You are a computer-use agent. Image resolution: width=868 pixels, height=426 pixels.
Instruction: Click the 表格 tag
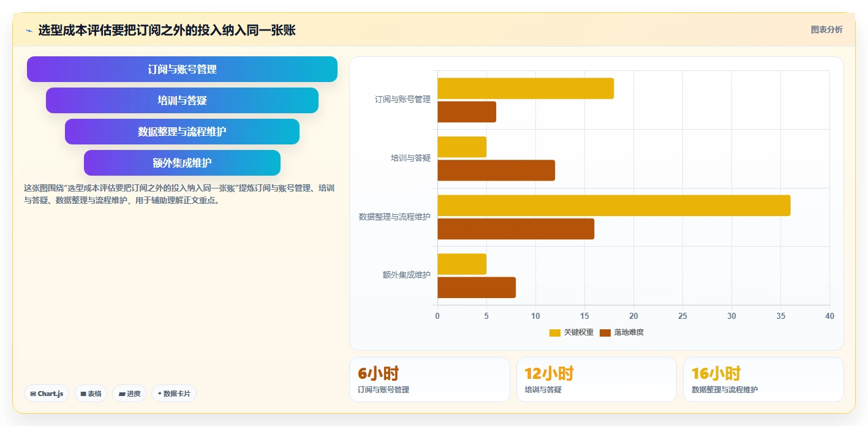click(91, 394)
